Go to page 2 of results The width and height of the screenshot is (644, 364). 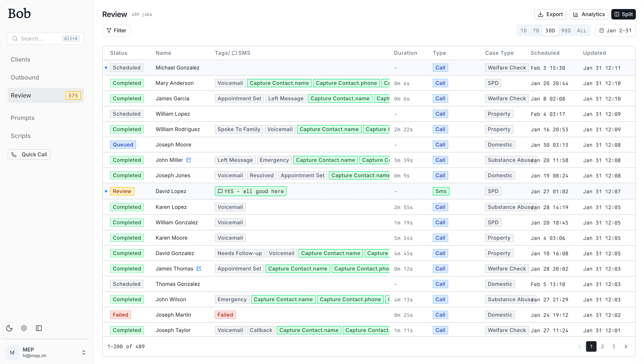pyautogui.click(x=602, y=347)
